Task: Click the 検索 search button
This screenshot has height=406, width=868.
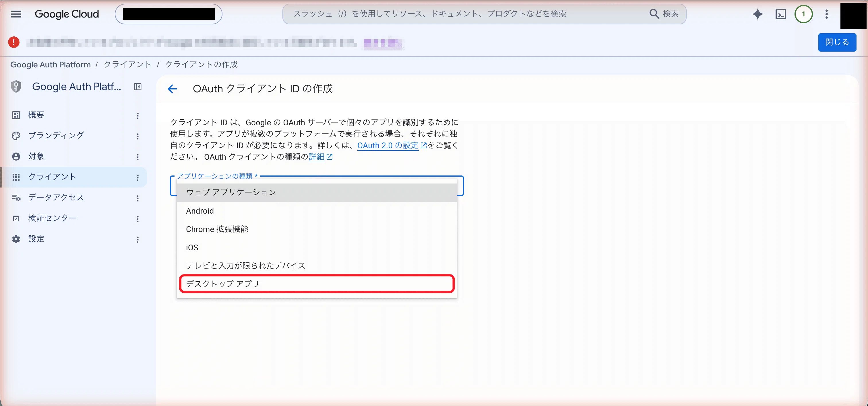Action: pos(664,14)
